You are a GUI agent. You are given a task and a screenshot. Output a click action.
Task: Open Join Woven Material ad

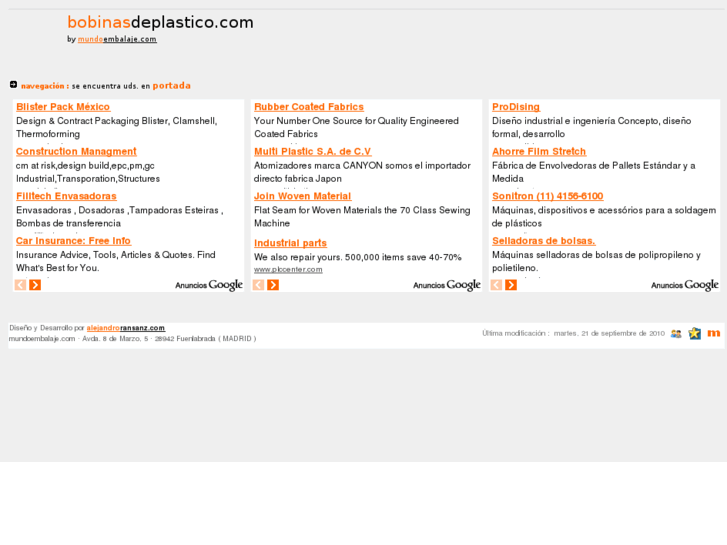pyautogui.click(x=303, y=196)
